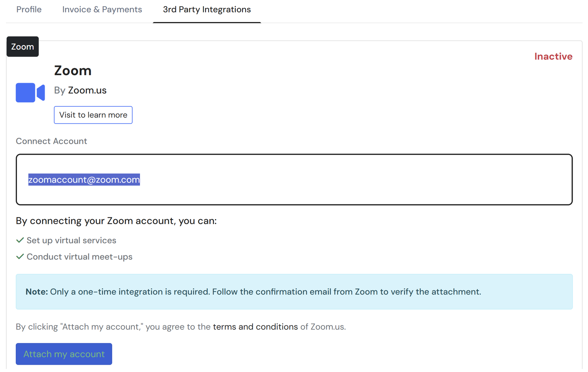
Task: Click the Set up virtual services text
Action: tap(71, 240)
